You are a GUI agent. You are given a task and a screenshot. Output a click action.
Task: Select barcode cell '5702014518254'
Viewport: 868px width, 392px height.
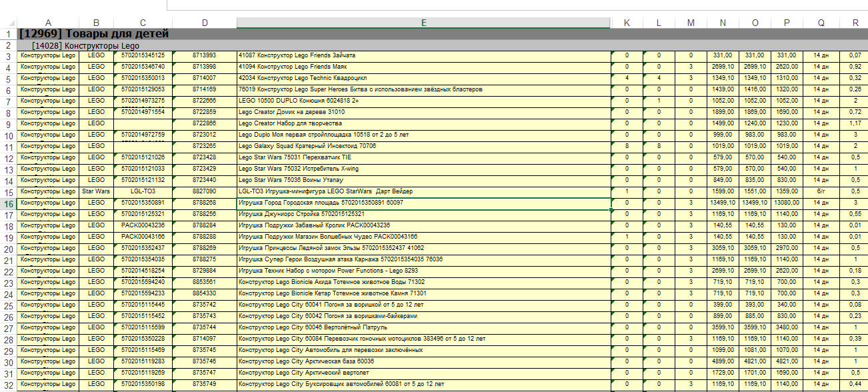[x=143, y=271]
